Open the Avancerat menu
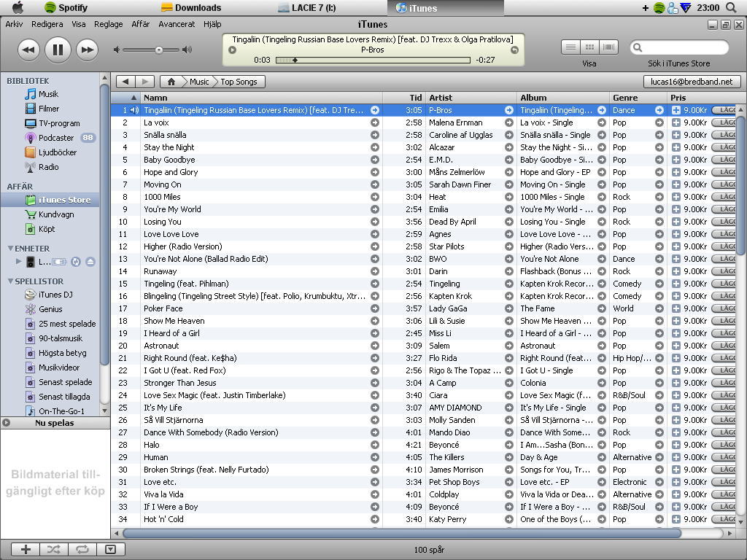747x560 pixels. point(177,24)
